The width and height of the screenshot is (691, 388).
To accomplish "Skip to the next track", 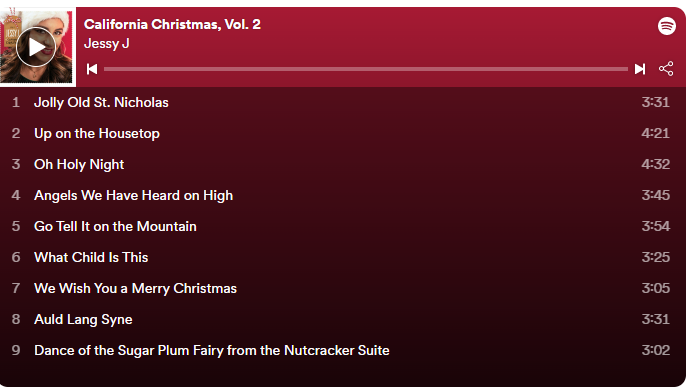I will pos(640,69).
